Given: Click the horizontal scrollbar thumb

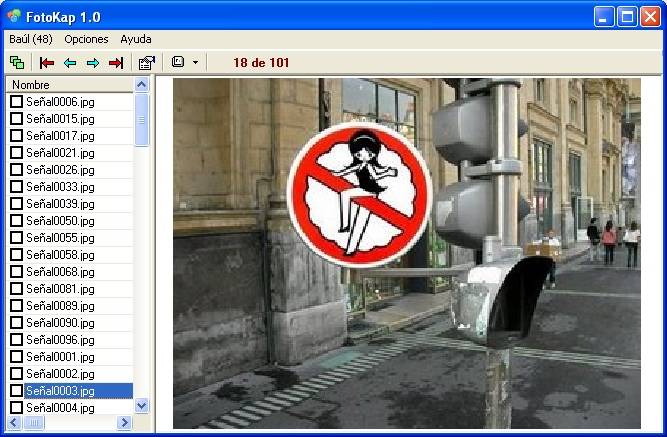Looking at the screenshot, I should click(x=34, y=423).
